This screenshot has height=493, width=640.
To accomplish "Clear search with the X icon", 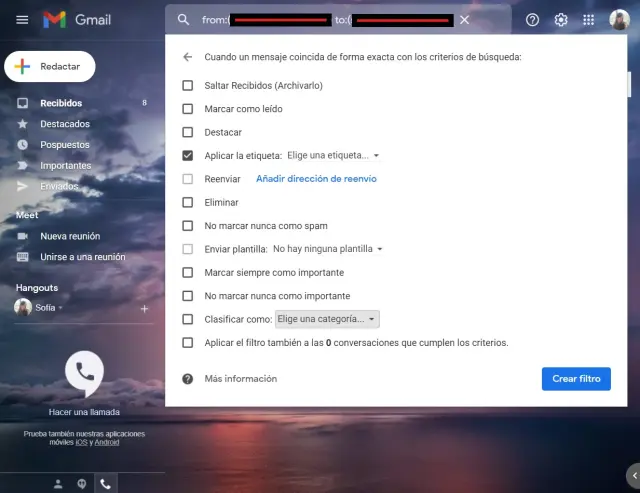I will [464, 20].
